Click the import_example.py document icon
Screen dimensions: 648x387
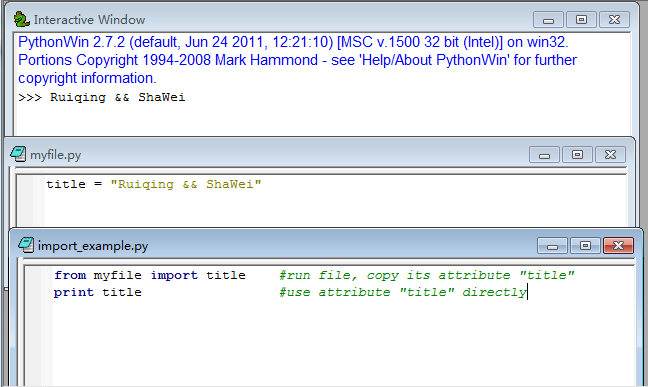pos(26,245)
